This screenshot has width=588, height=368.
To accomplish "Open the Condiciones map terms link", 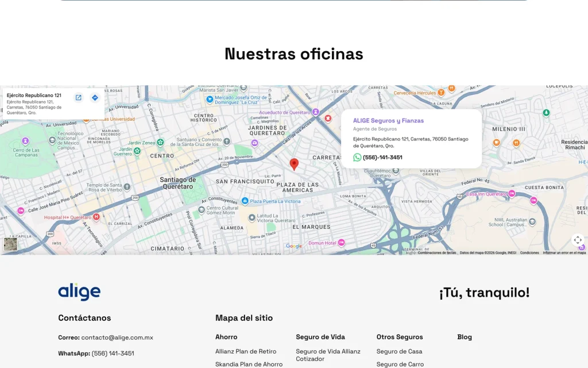I will point(529,253).
